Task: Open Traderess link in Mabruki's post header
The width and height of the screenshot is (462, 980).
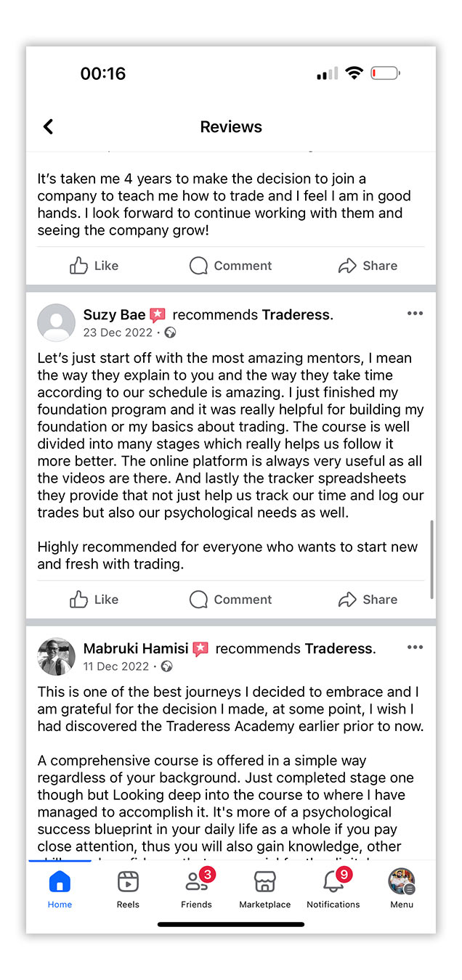Action: click(x=338, y=648)
